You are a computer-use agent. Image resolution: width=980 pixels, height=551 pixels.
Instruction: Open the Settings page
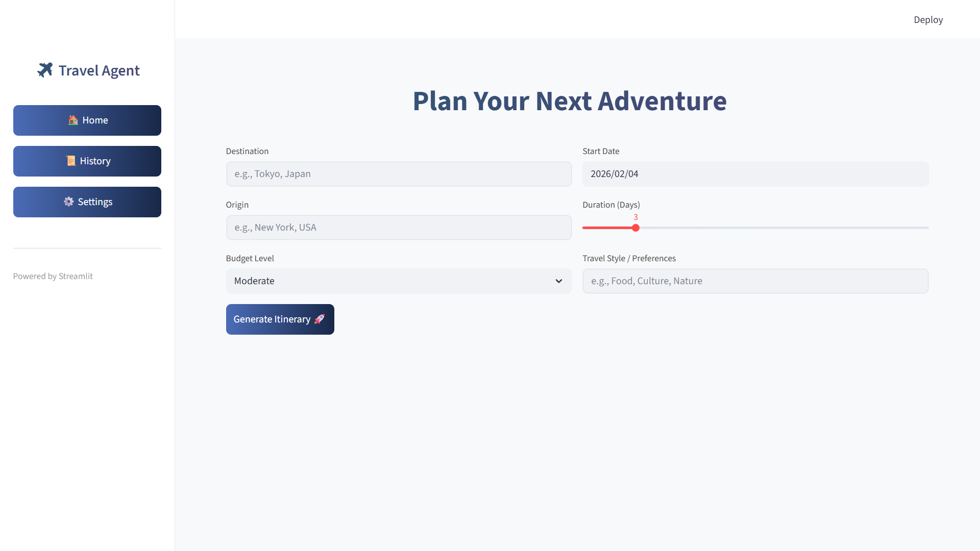(x=87, y=202)
